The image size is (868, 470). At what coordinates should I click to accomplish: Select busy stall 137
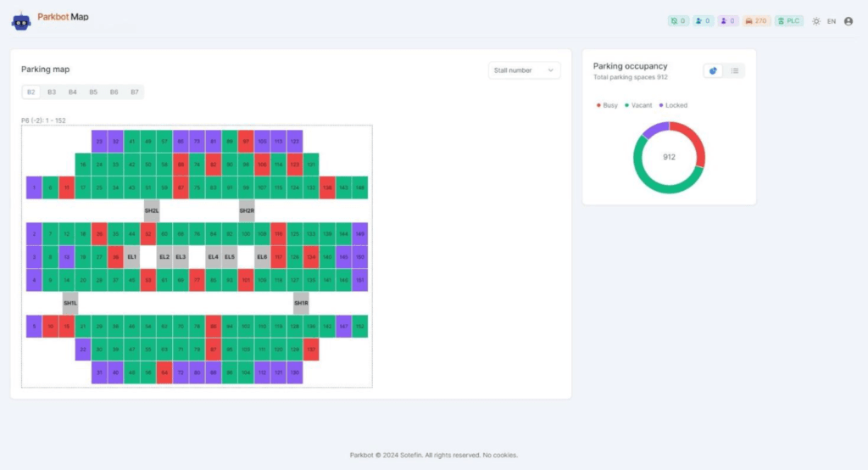click(311, 350)
